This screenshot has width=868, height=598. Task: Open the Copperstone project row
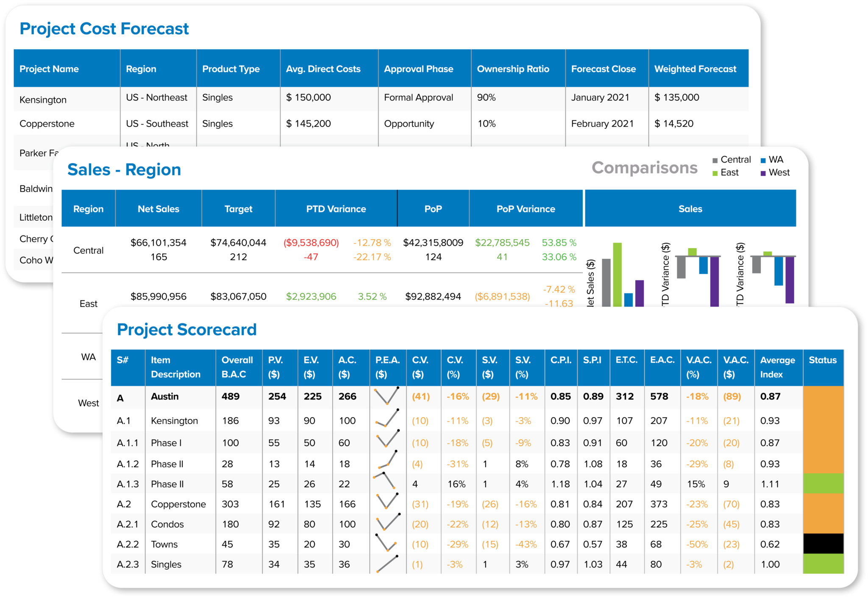[x=47, y=124]
